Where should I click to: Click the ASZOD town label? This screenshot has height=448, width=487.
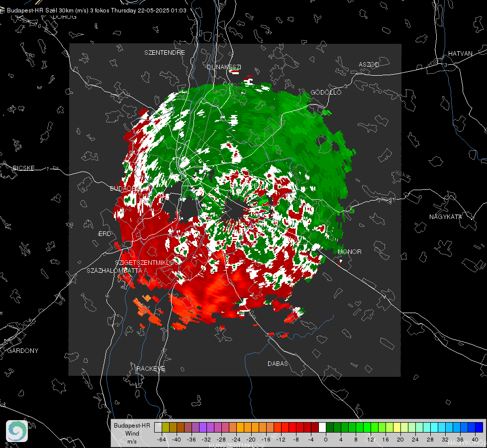[369, 65]
